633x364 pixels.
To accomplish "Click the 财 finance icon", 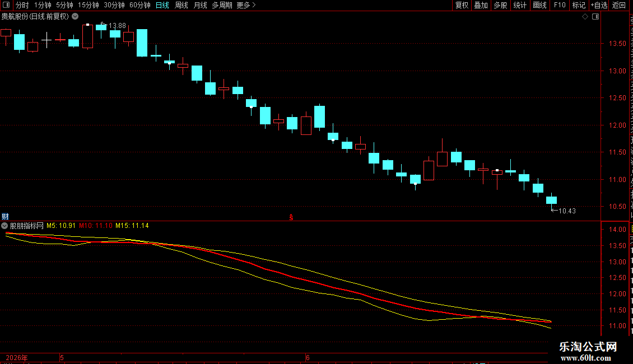I will (5, 216).
